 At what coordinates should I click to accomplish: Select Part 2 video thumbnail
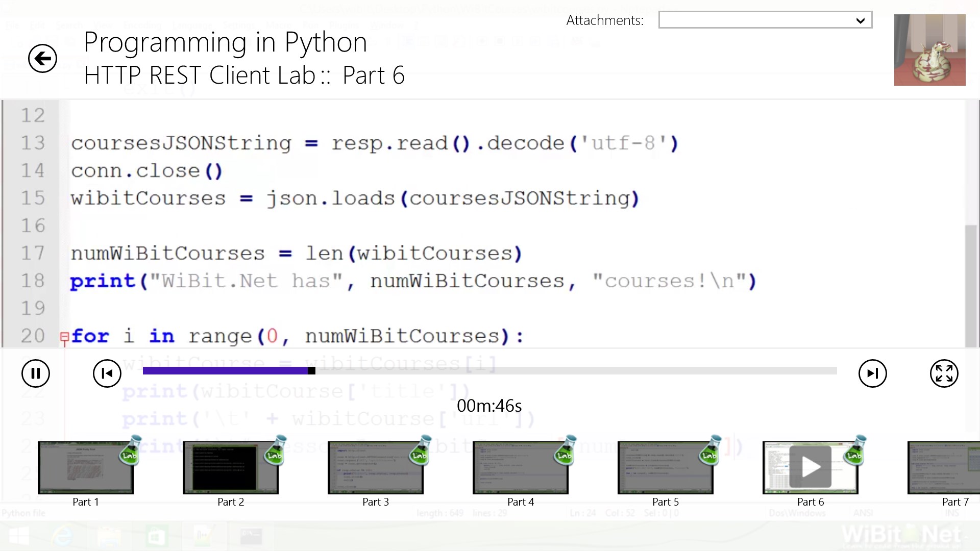tap(230, 468)
